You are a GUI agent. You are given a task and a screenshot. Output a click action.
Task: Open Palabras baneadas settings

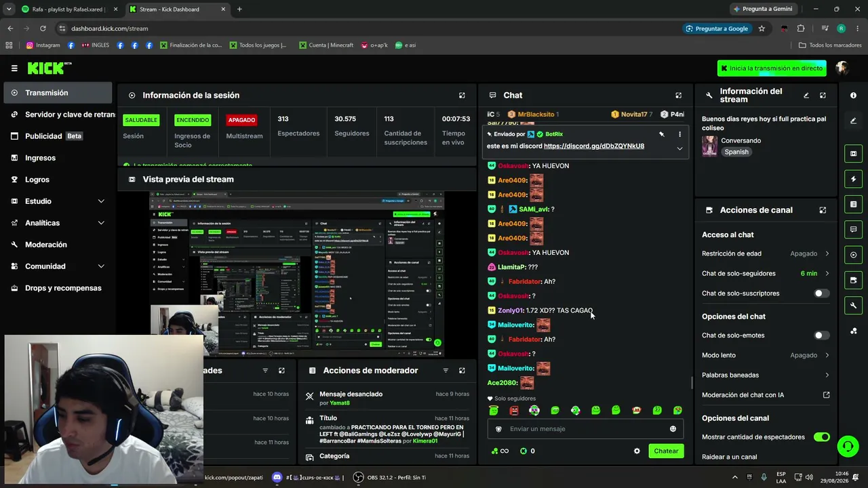[x=766, y=375]
